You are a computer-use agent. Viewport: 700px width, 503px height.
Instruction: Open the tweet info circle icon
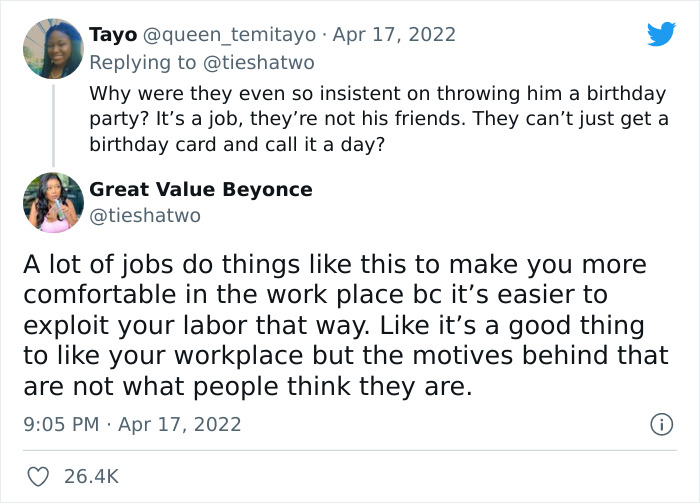click(x=660, y=424)
